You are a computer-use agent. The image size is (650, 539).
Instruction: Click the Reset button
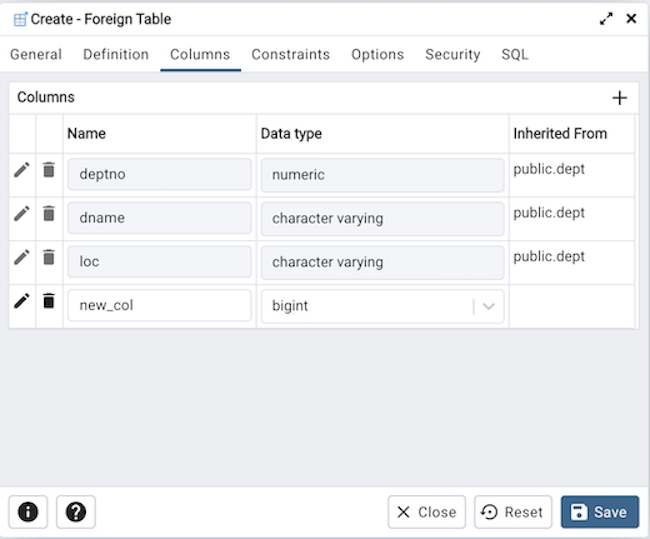[x=512, y=512]
